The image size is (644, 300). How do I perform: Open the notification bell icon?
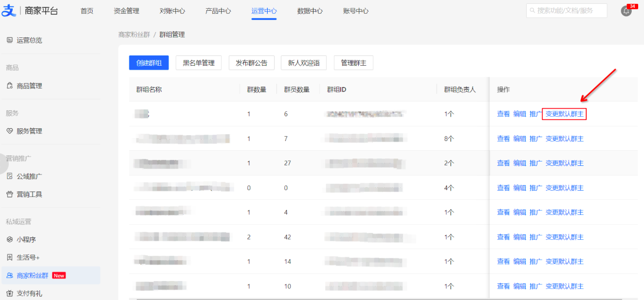coord(626,11)
